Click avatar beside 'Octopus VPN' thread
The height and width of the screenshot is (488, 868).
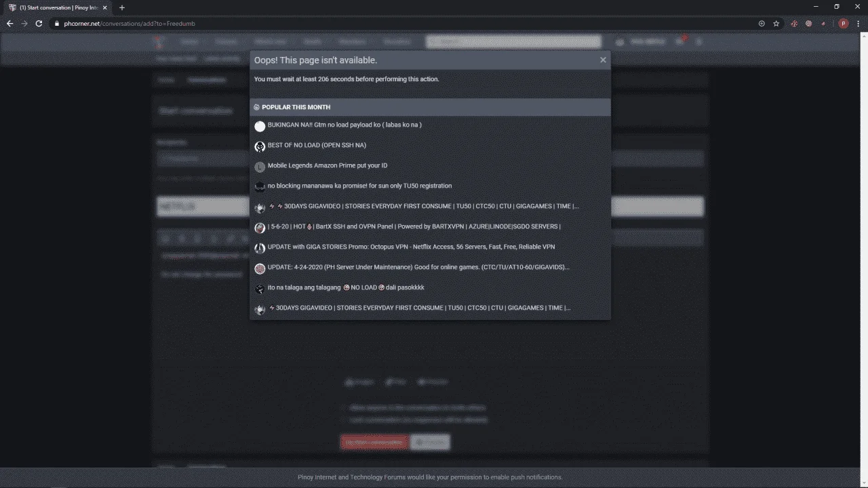260,248
